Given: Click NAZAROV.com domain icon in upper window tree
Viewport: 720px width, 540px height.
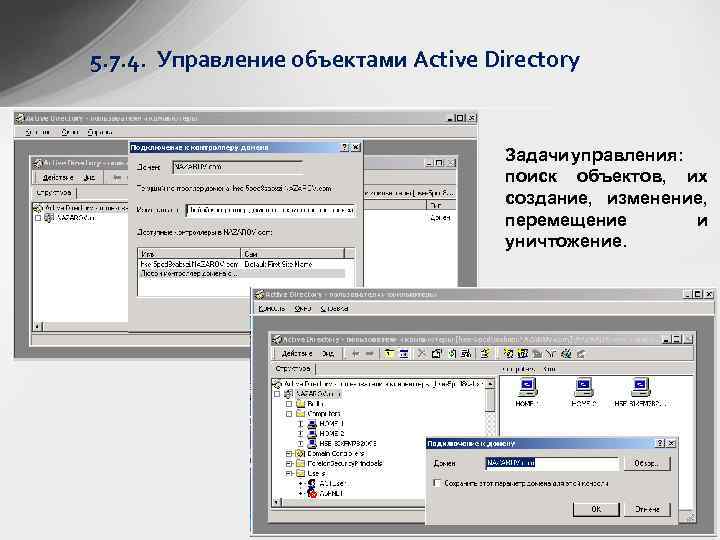Looking at the screenshot, I should pyautogui.click(x=49, y=218).
